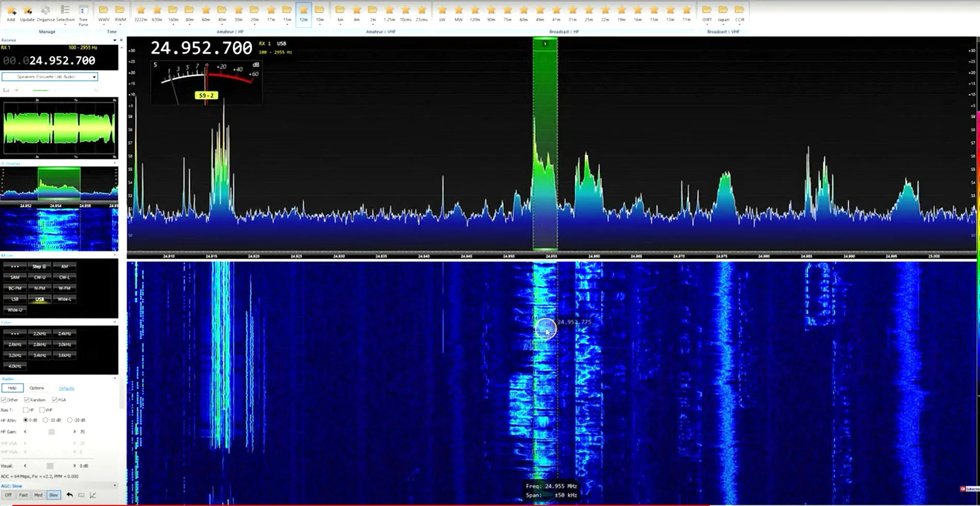This screenshot has height=506, width=980.
Task: Click the Radio Help button
Action: 12,388
